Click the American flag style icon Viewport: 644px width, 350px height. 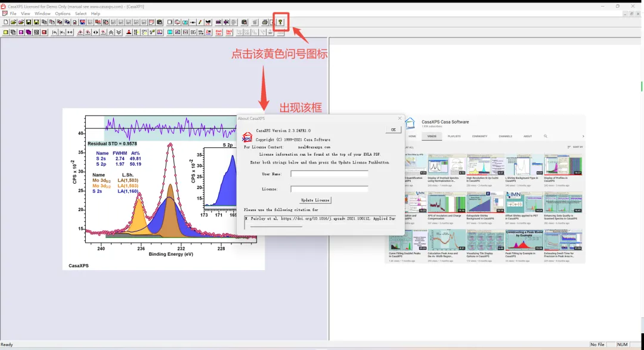[82, 22]
